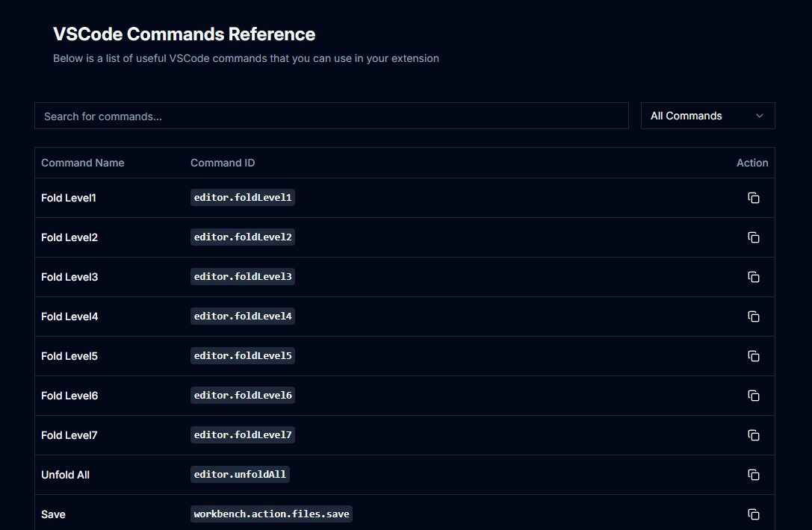This screenshot has width=812, height=530.
Task: Click the editor.unfoldAll code badge
Action: pyautogui.click(x=240, y=475)
